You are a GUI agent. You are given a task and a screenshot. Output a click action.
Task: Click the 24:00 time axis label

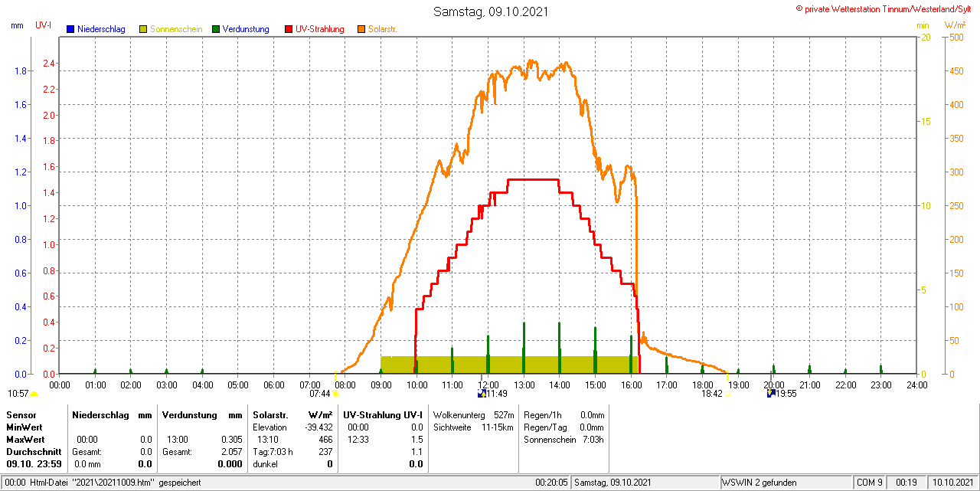point(916,385)
